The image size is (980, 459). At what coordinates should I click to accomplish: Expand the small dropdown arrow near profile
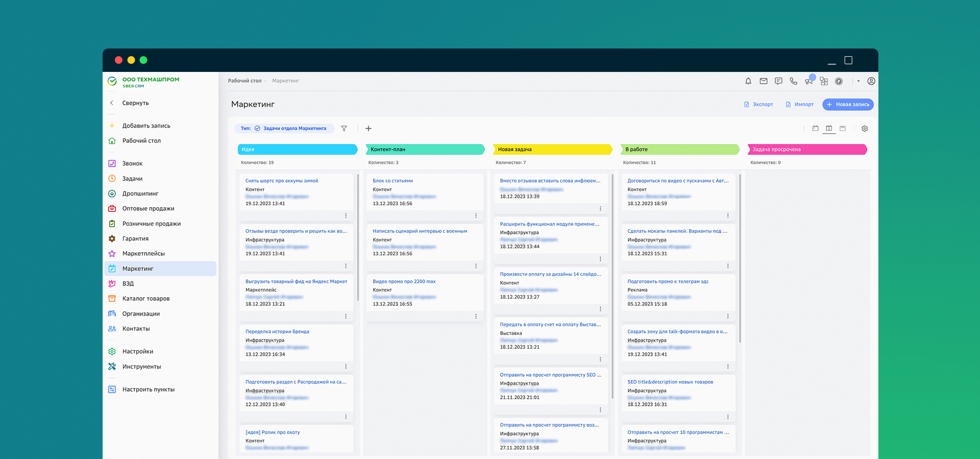tap(859, 81)
